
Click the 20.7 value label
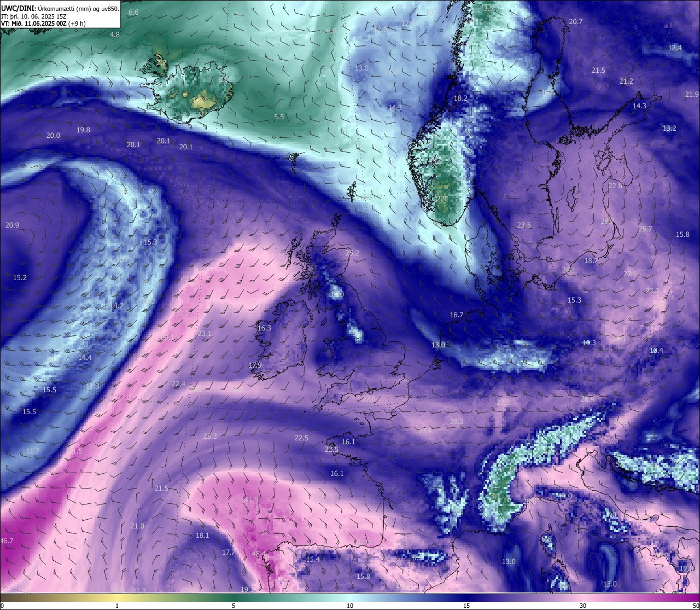[x=576, y=21]
